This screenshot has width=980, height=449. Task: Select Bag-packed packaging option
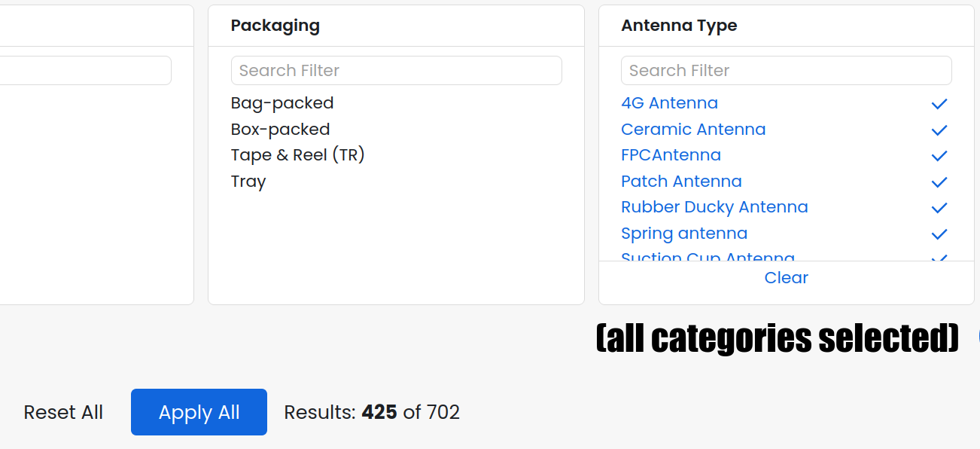pos(282,103)
